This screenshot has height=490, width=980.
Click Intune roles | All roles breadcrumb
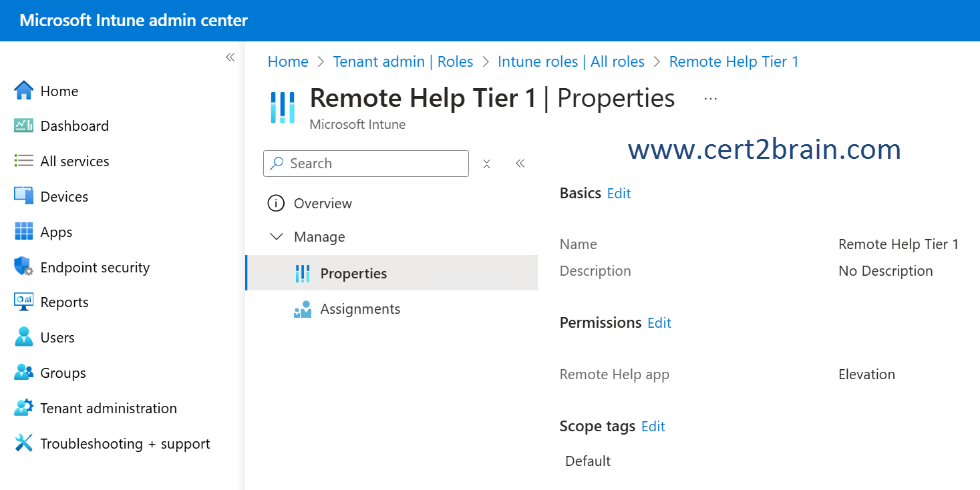click(571, 62)
